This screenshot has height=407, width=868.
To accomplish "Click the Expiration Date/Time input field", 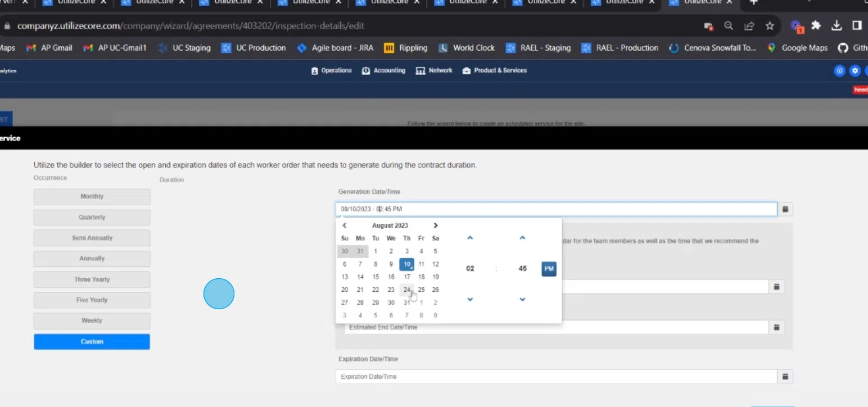I will pyautogui.click(x=557, y=377).
